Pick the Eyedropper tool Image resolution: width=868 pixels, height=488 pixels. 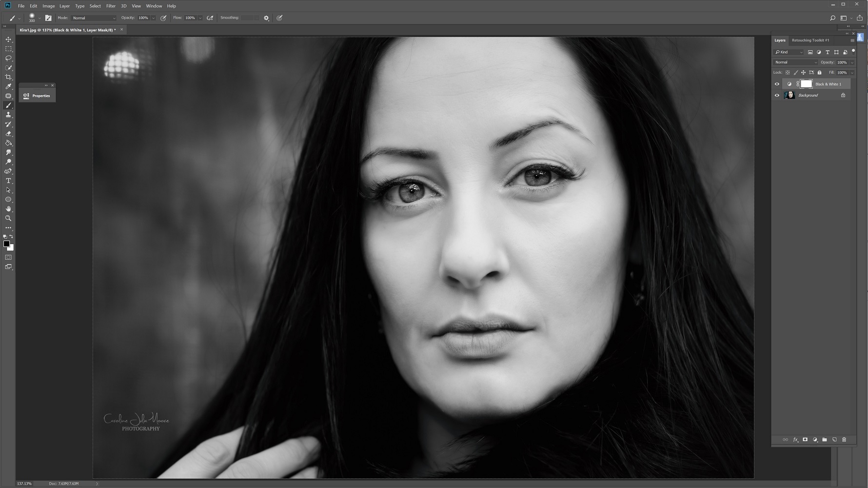pyautogui.click(x=8, y=87)
